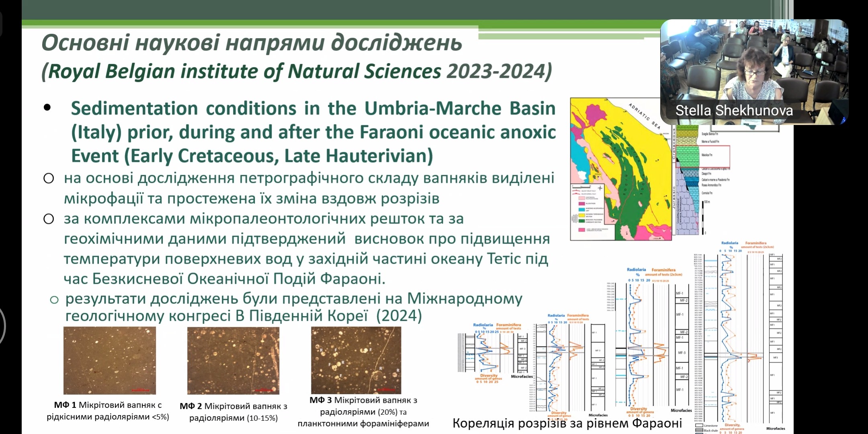Click hollow bullet before 'за комплексами'

coord(49,219)
